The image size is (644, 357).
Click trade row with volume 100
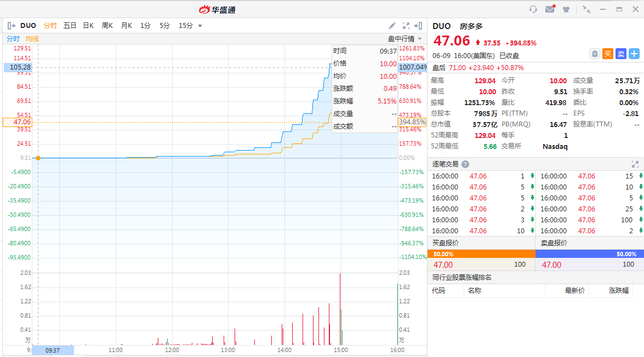point(589,220)
